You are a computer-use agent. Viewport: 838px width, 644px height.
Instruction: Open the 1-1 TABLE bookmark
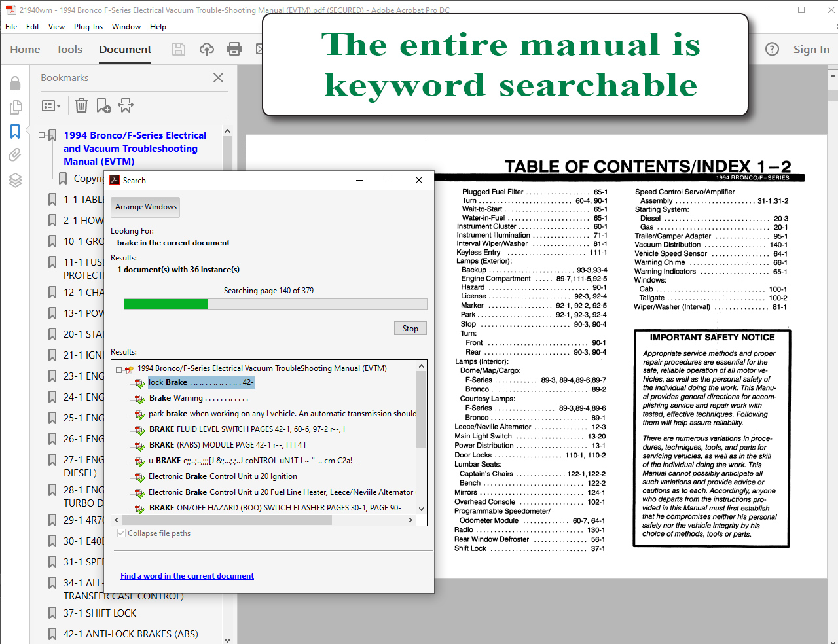point(83,200)
